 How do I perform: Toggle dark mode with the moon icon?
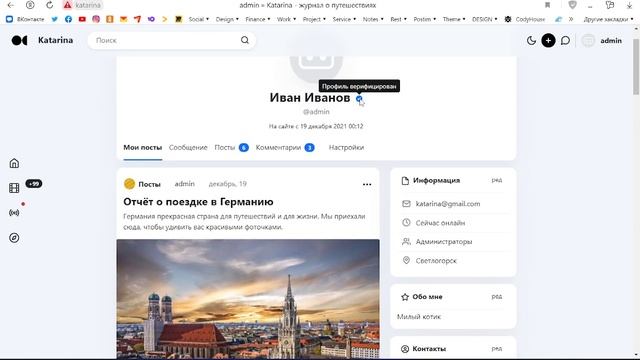click(531, 40)
